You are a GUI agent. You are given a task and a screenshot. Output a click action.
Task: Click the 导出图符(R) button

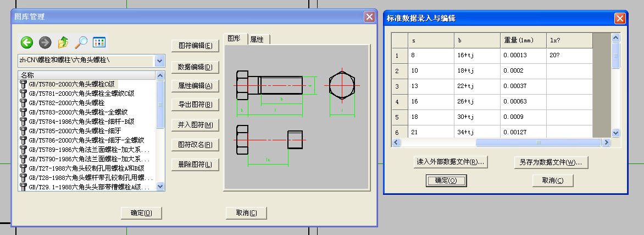click(x=195, y=105)
